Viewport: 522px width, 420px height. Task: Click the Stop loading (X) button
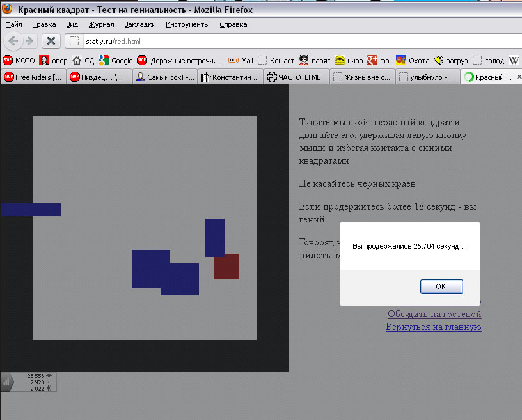pyautogui.click(x=51, y=40)
